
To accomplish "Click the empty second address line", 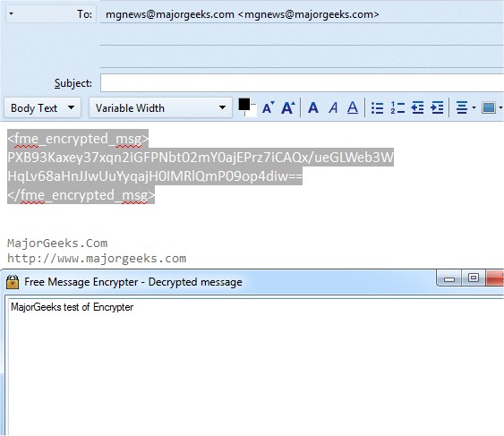I will tap(303, 35).
